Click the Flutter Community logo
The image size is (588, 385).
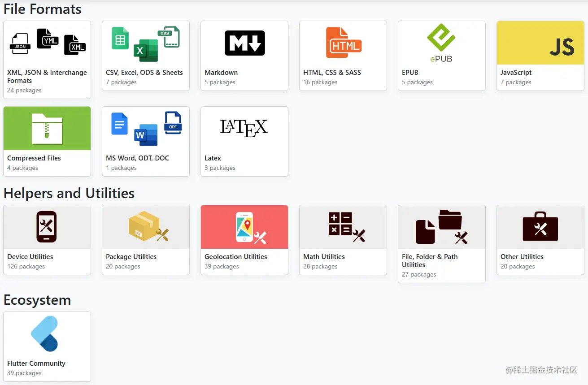[47, 334]
